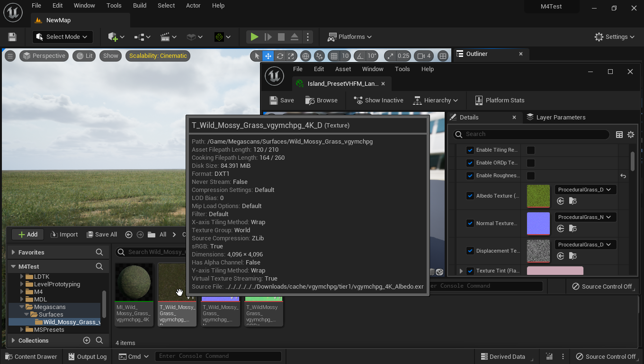Screen dimensions: 644x364
Task: Open the File menu in main editor
Action: point(36,6)
